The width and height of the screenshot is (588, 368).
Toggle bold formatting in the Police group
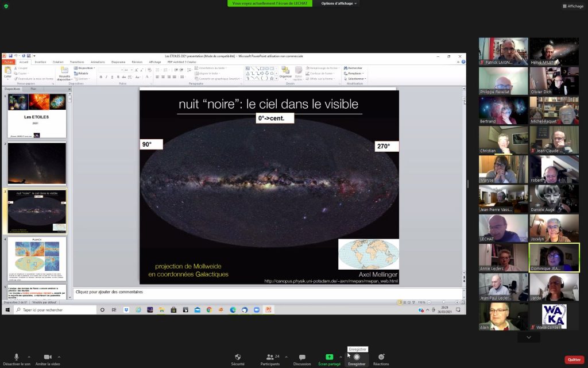(100, 77)
